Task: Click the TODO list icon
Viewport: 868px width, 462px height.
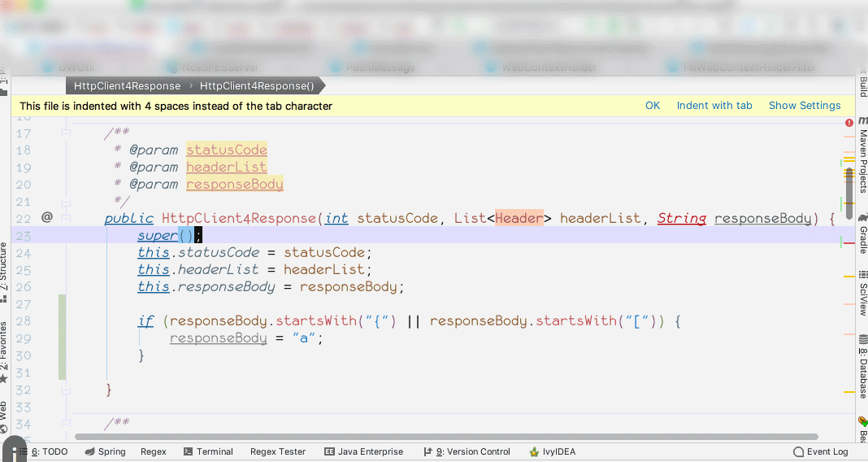Action: [x=23, y=451]
